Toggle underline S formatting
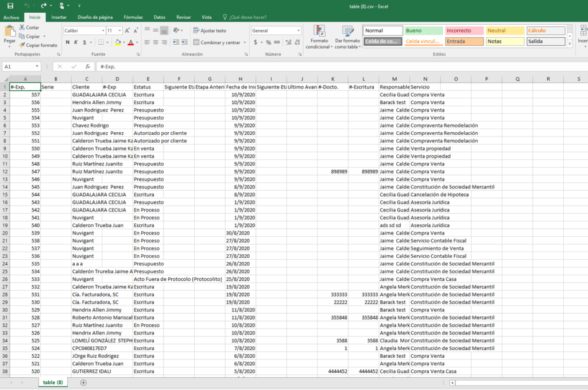This screenshot has width=588, height=390. click(x=84, y=43)
